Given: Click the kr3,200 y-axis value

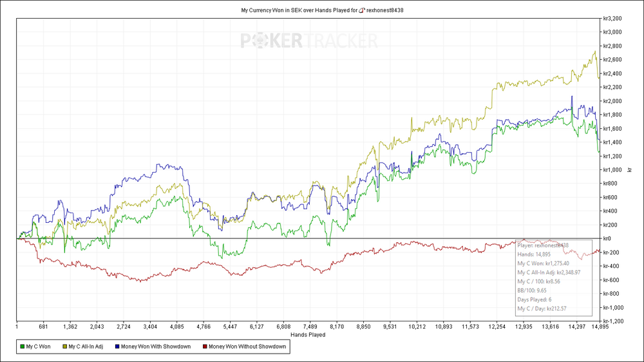Looking at the screenshot, I should 612,19.
